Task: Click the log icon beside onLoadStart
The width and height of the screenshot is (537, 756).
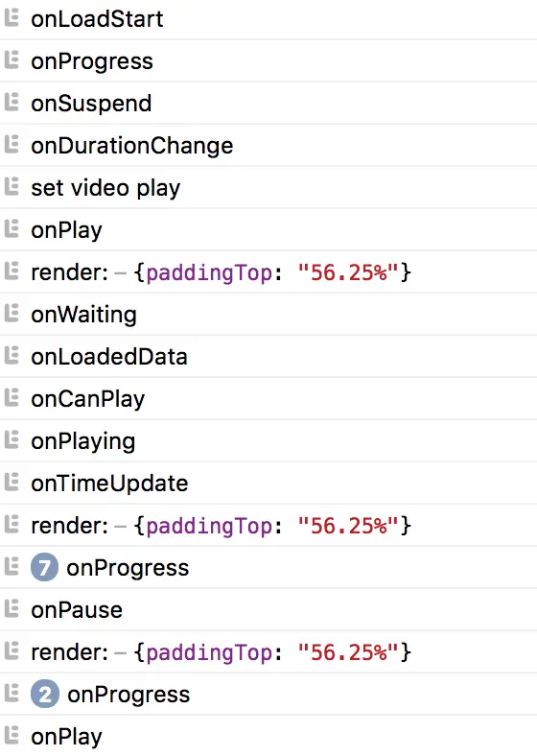Action: (12, 18)
